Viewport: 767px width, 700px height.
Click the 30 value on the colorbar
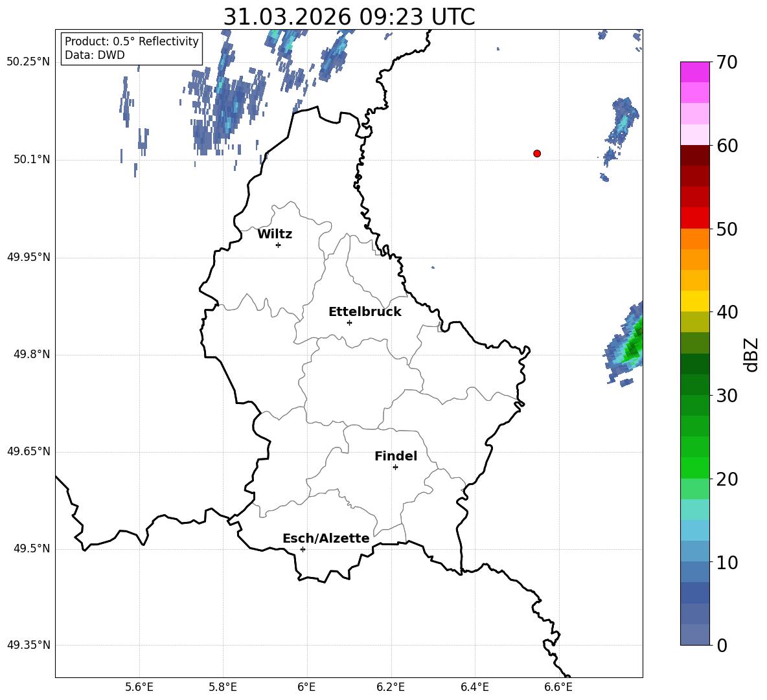coord(727,396)
